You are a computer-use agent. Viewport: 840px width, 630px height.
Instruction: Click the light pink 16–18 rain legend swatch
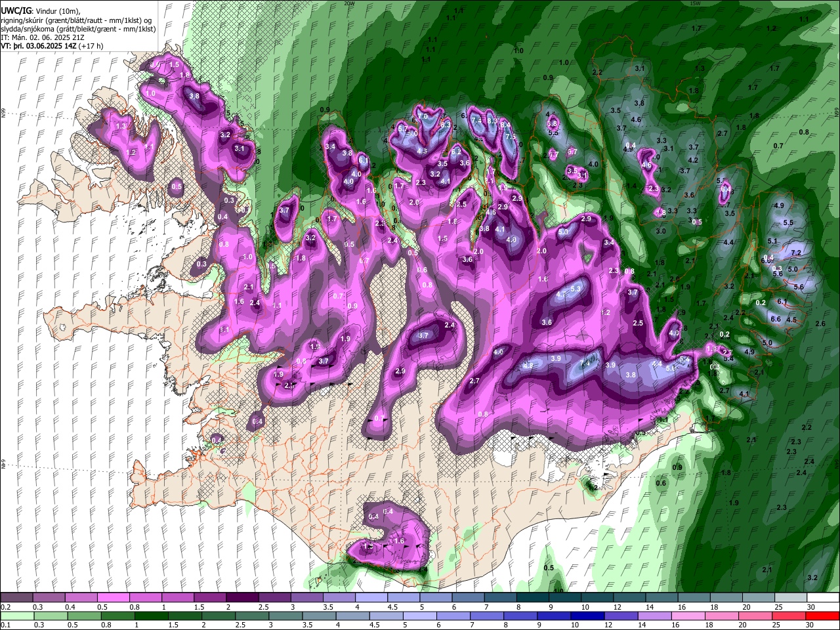688,616
